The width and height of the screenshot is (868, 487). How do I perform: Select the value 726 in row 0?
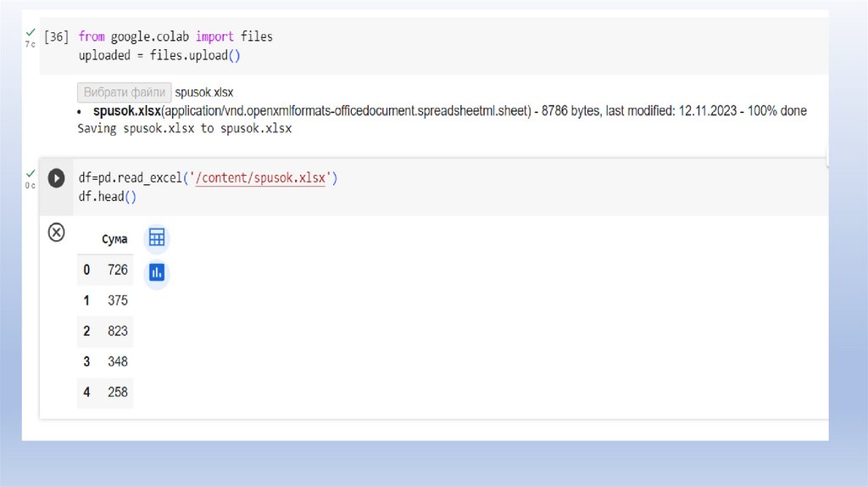click(117, 270)
